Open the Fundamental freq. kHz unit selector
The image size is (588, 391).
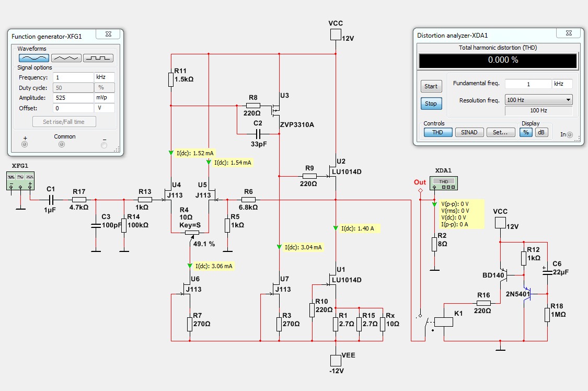[562, 84]
